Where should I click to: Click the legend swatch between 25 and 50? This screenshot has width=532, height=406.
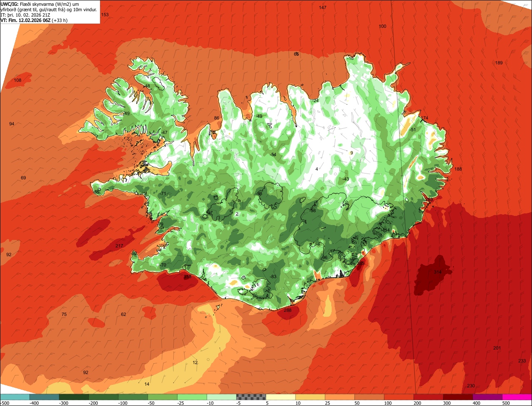click(x=340, y=397)
